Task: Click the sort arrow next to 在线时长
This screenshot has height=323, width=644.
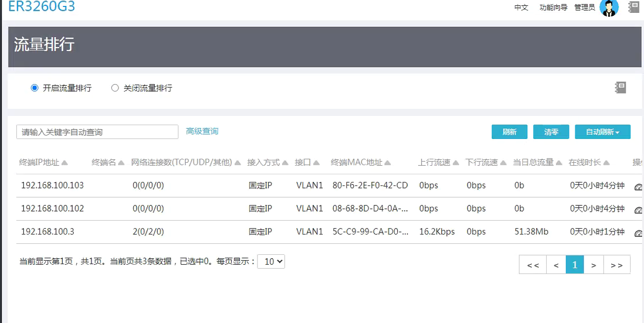Action: pos(606,163)
